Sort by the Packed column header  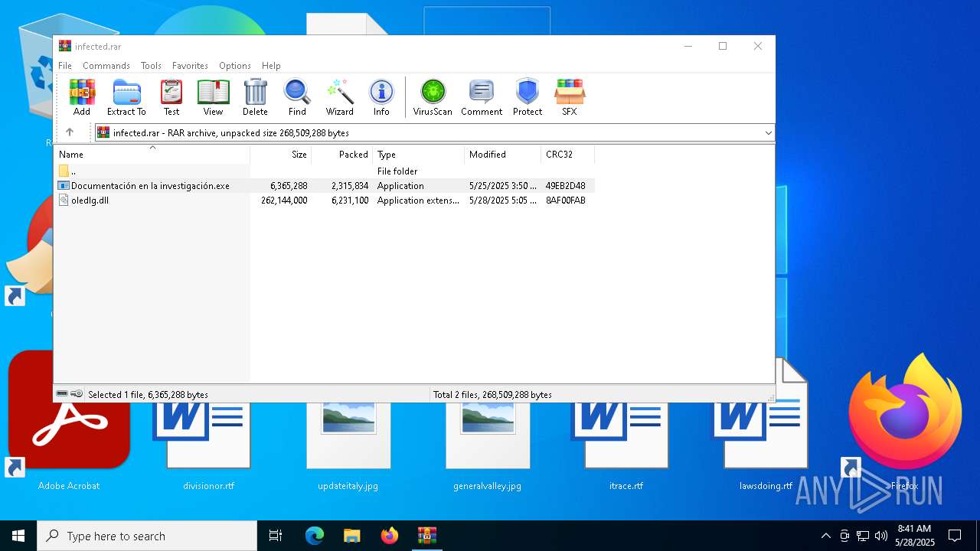[342, 155]
